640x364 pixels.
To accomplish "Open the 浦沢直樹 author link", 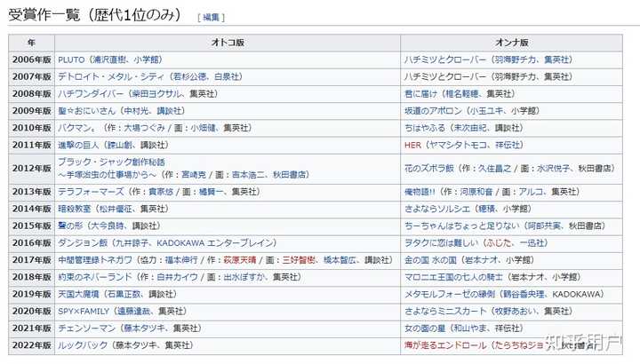I will (109, 59).
